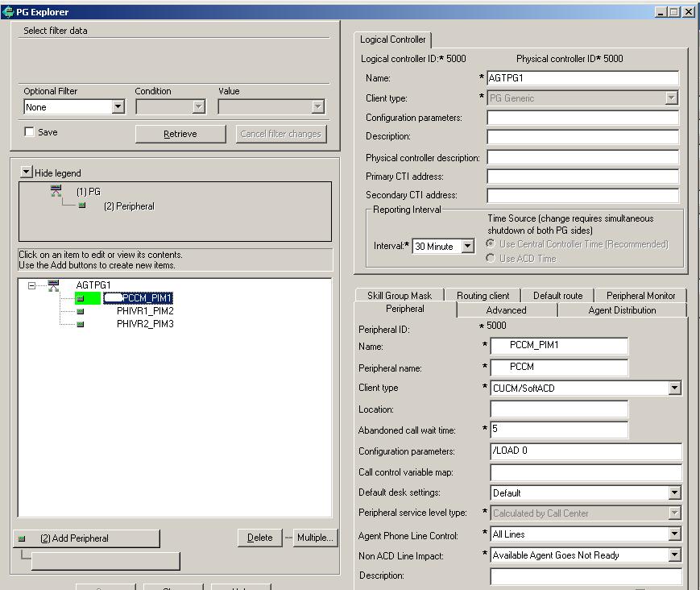Viewport: 700px width, 590px height.
Task: Click the Peripheral name field PCCM
Action: pyautogui.click(x=559, y=367)
